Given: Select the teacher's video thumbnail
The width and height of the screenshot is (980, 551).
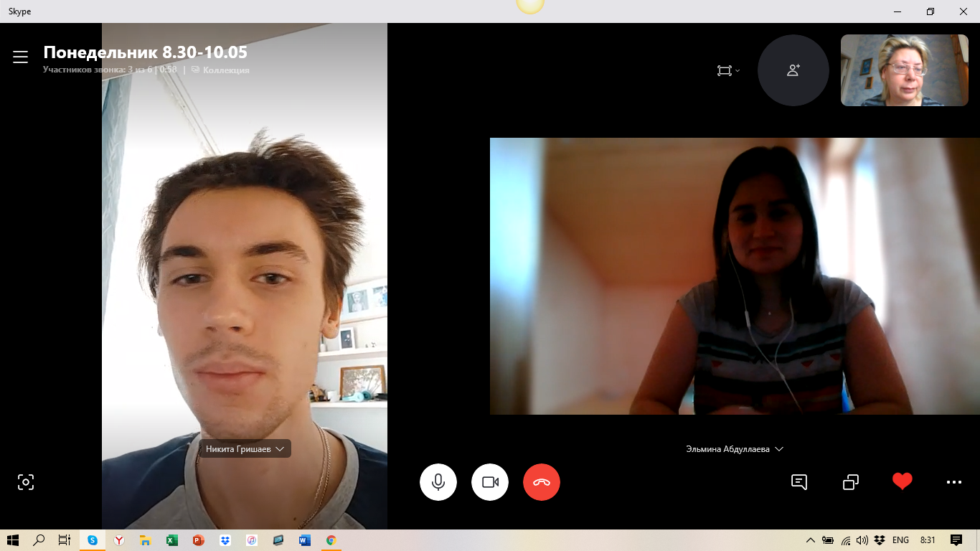Looking at the screenshot, I should coord(904,70).
